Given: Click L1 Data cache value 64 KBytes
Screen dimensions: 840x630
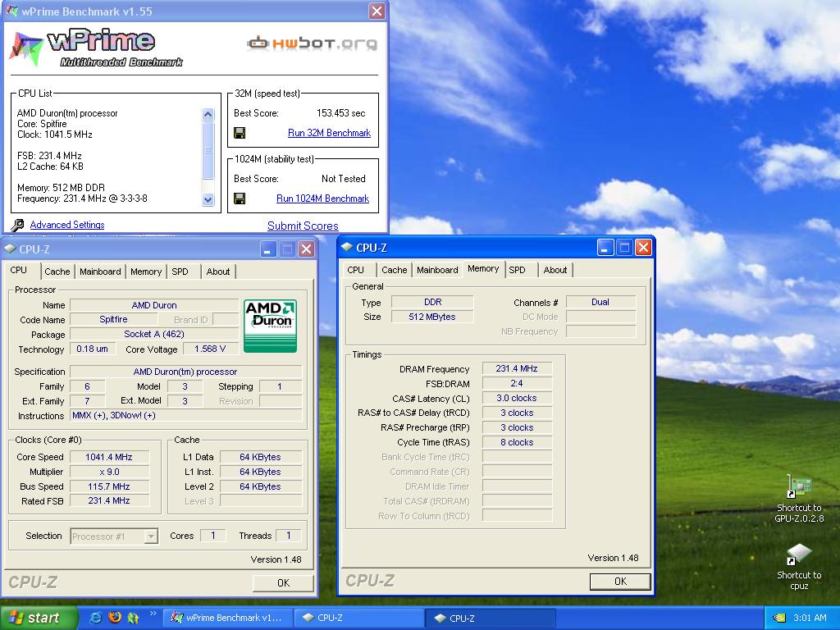Looking at the screenshot, I should click(x=260, y=457).
